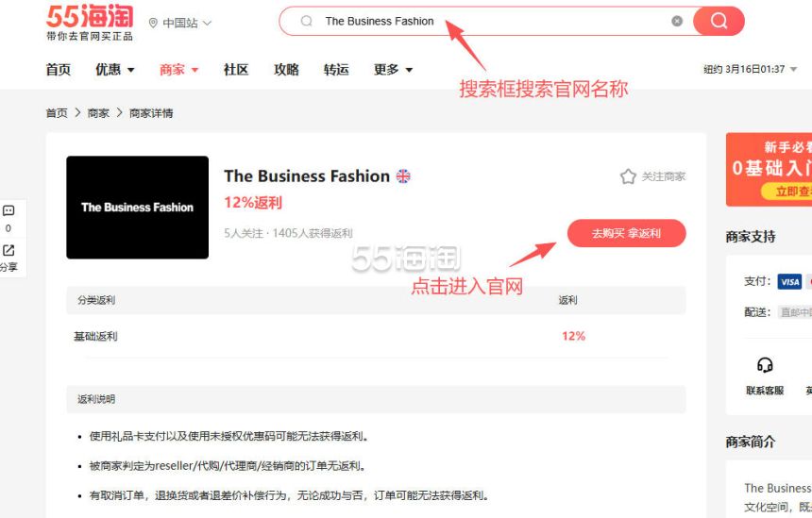Expand the 更多 menu dropdown
The image size is (812, 518).
tap(393, 70)
